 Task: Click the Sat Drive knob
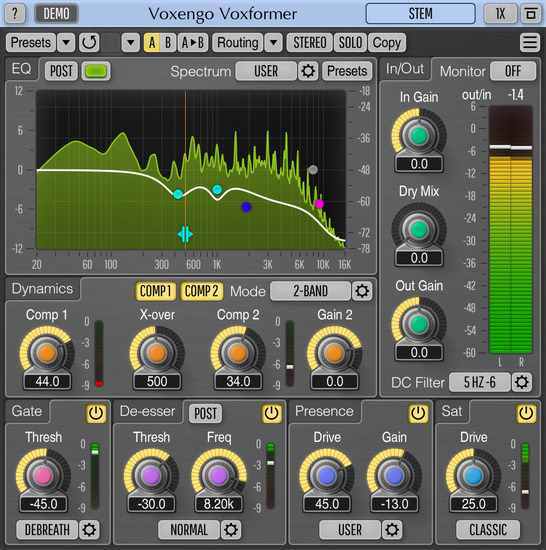473,476
